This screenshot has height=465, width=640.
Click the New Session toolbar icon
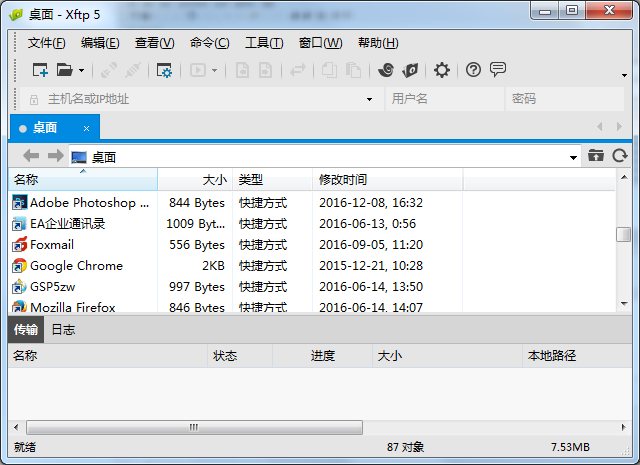(40, 70)
